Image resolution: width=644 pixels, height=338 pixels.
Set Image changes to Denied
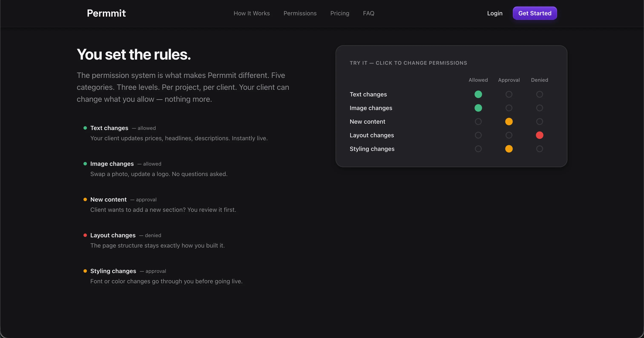(x=539, y=108)
